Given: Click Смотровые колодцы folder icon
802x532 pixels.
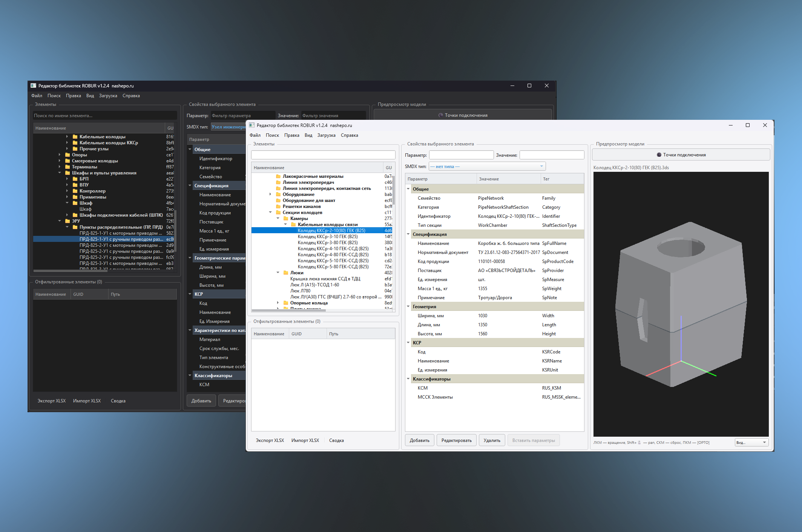Looking at the screenshot, I should coord(67,161).
